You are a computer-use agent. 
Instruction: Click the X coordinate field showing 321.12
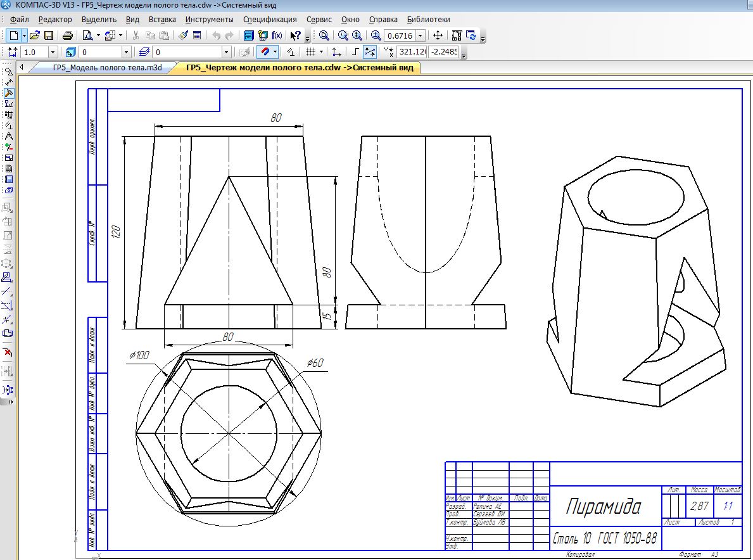[412, 52]
